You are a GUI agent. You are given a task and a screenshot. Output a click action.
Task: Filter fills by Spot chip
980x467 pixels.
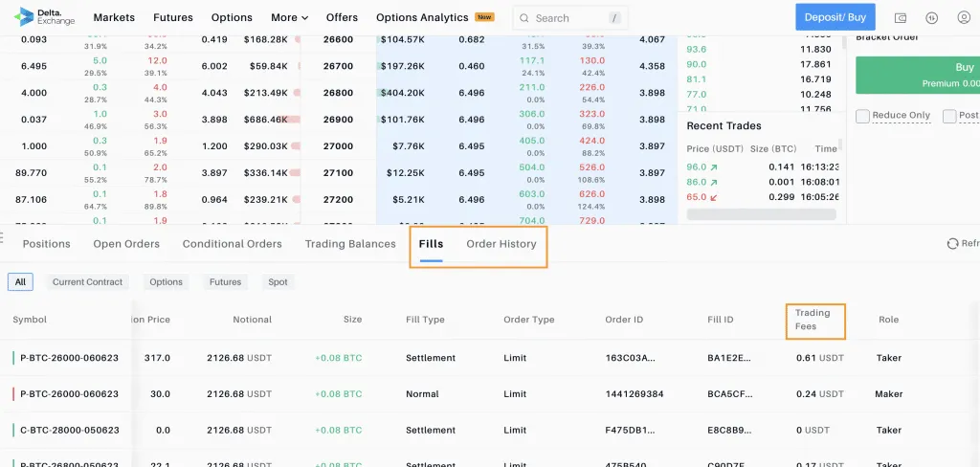tap(278, 282)
